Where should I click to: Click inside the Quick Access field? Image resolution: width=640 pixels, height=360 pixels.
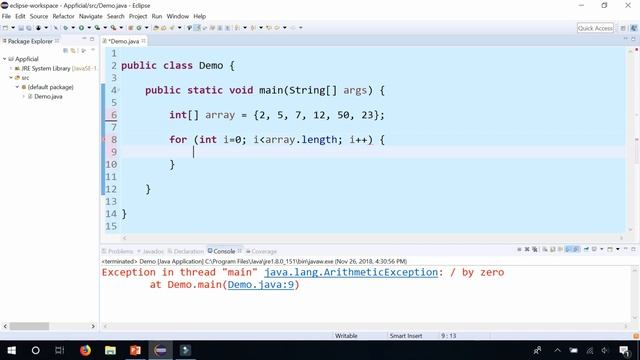coord(595,28)
